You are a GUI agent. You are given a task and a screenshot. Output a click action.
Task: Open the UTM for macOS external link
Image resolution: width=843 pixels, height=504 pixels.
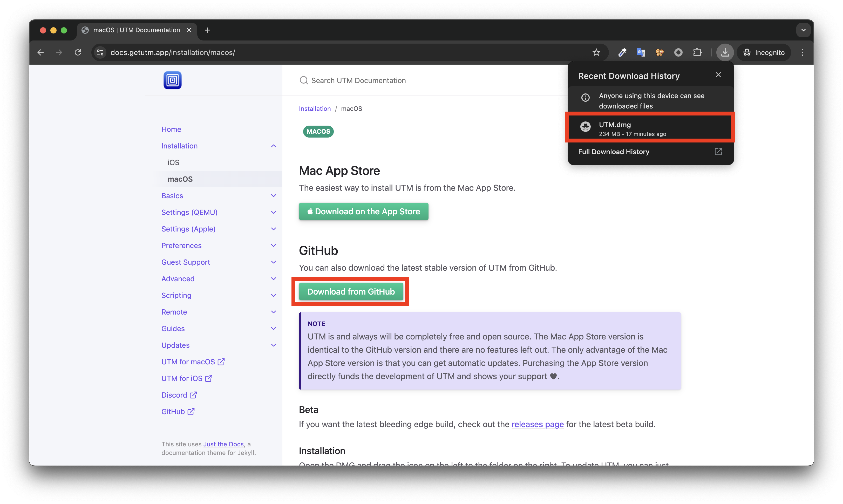click(193, 362)
